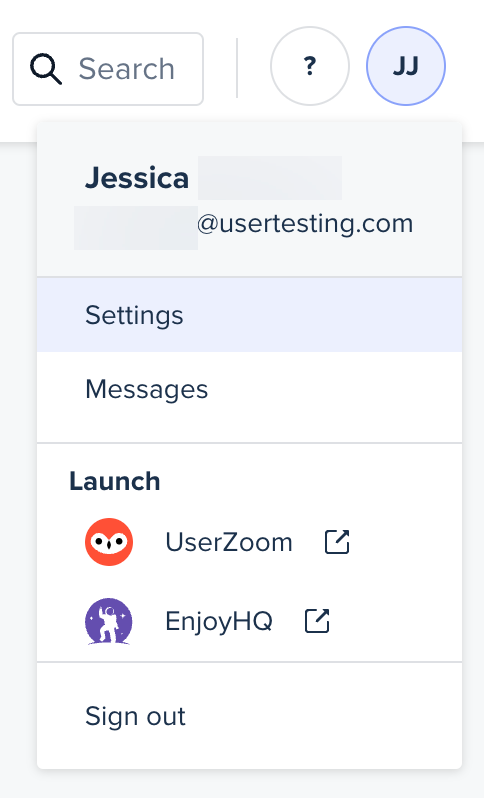Select the UserZoom text label
The image size is (484, 798).
(x=229, y=542)
